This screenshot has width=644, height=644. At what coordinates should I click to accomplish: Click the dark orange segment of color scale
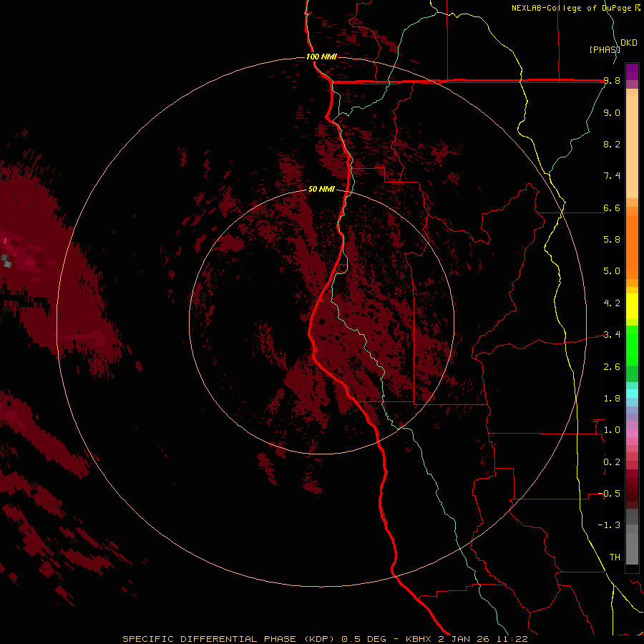click(632, 247)
